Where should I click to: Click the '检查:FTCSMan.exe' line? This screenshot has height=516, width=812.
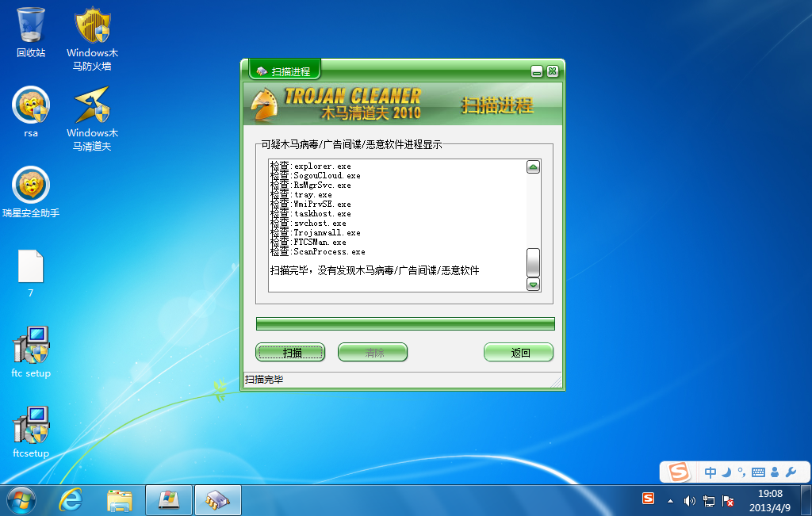[x=308, y=243]
